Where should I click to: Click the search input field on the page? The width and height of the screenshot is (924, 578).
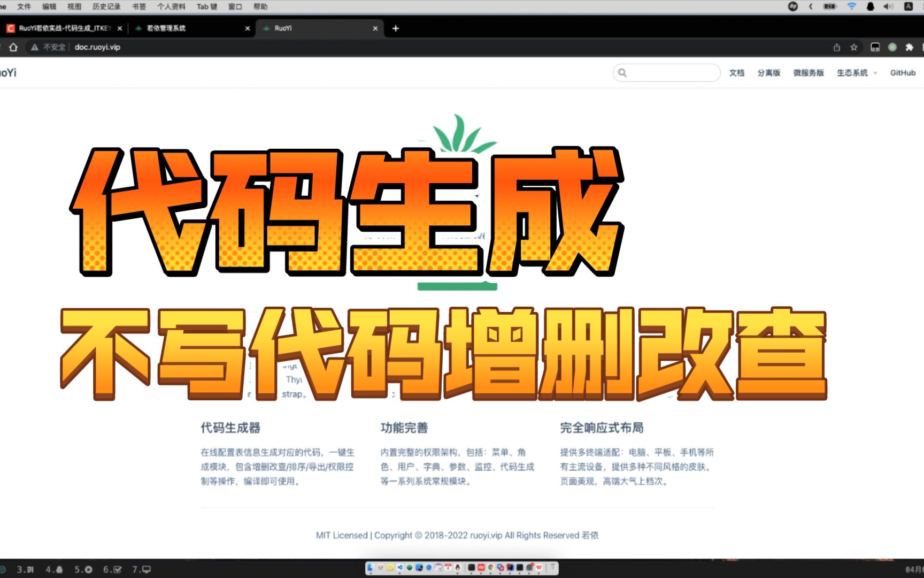coord(668,72)
